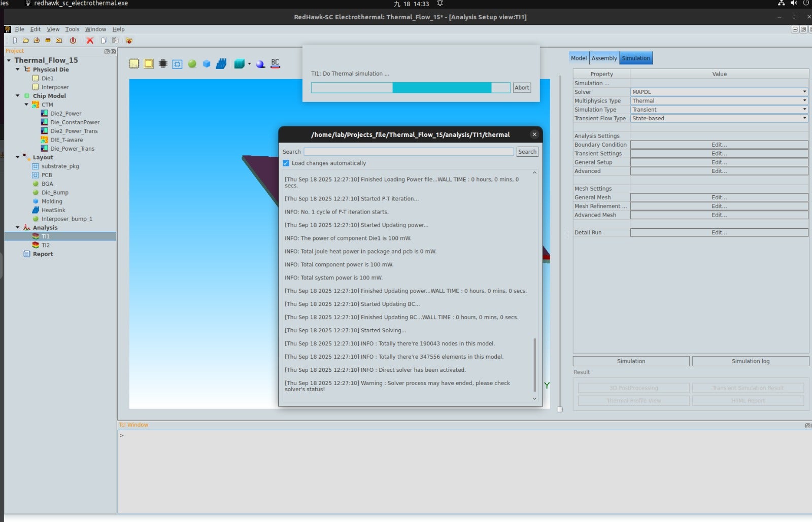Viewport: 812px width, 522px height.
Task: Open the File menu
Action: coord(19,29)
